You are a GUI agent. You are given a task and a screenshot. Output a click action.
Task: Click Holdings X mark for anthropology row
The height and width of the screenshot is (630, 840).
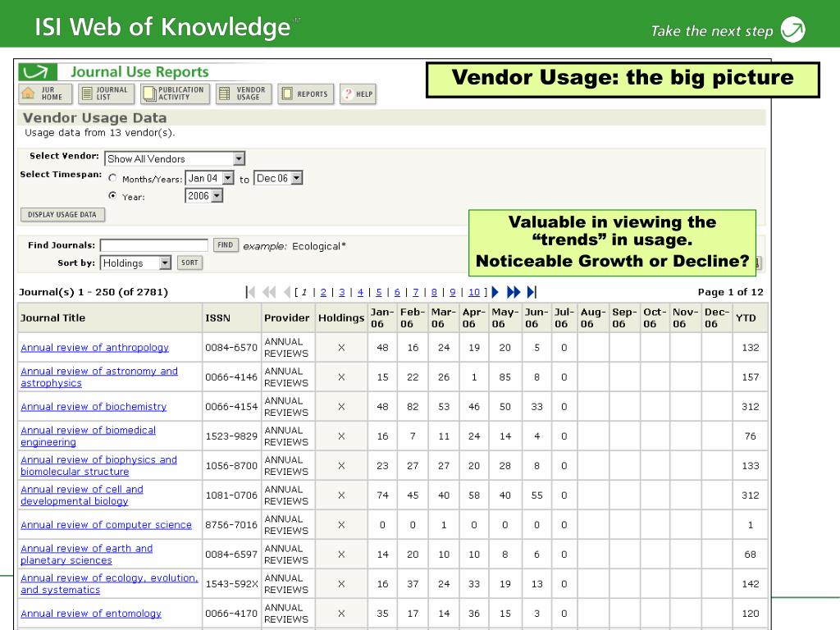pos(341,347)
